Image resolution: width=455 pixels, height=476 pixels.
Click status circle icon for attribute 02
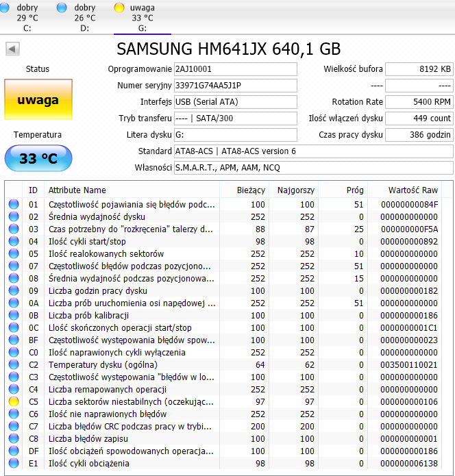(x=14, y=216)
